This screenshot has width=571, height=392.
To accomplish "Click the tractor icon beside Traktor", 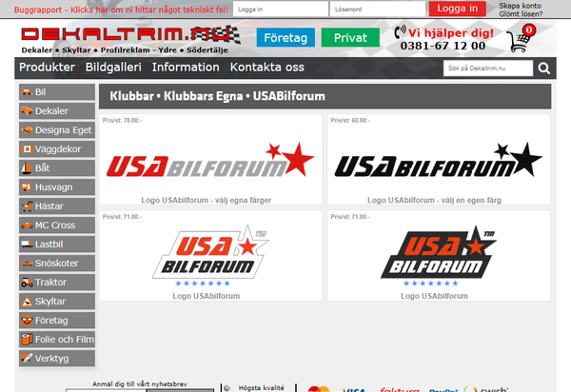I will 27,282.
